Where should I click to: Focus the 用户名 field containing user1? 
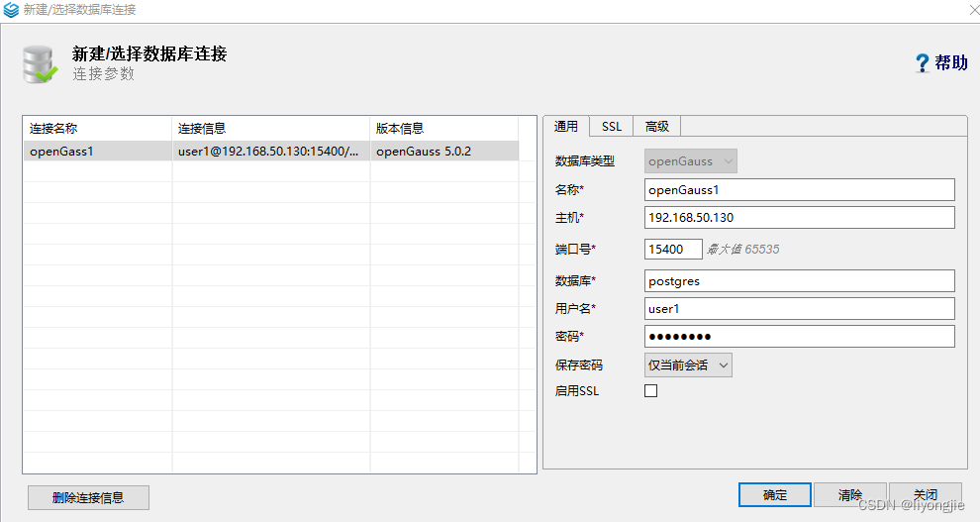click(x=800, y=309)
